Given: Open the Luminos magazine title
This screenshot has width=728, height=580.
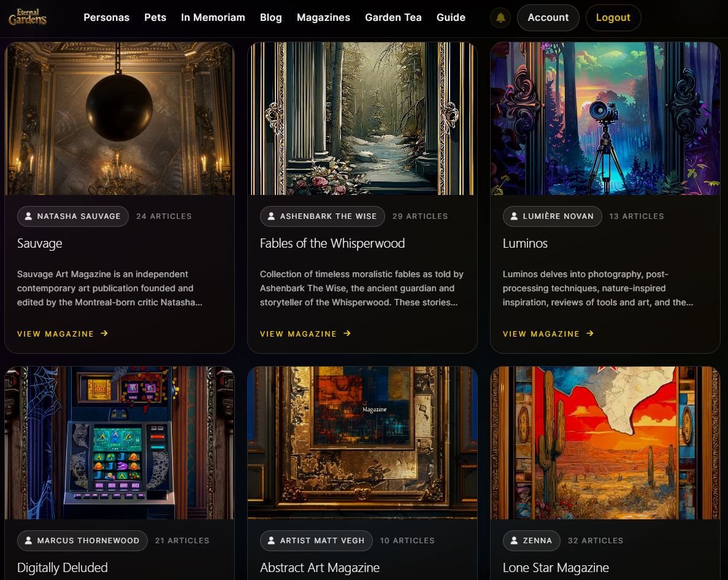Looking at the screenshot, I should click(525, 243).
